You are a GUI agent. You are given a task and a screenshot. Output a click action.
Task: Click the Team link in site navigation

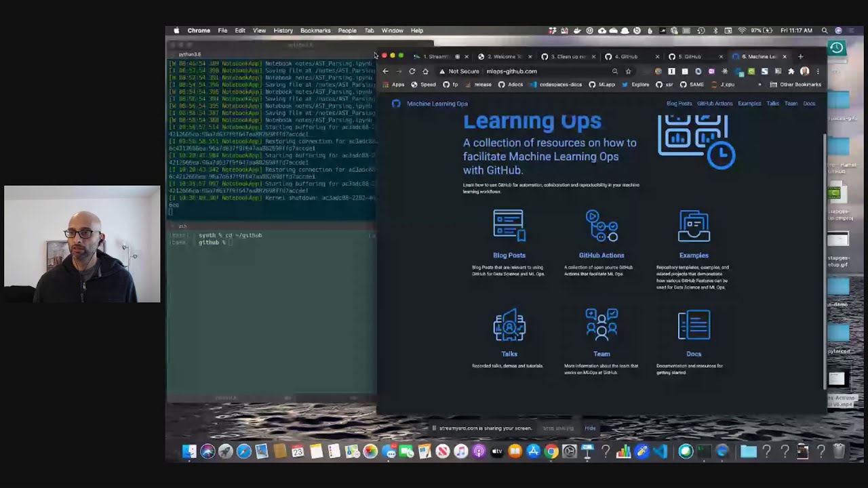[x=791, y=104]
